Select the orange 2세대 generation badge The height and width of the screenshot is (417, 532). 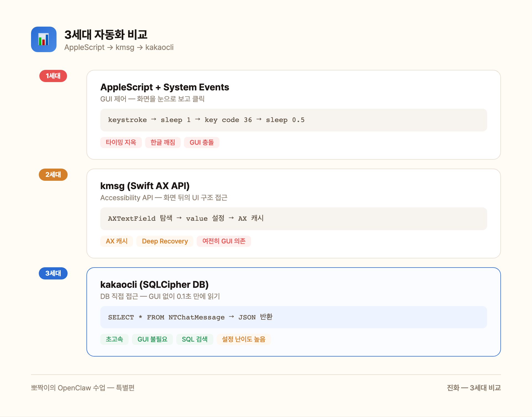[x=53, y=174]
